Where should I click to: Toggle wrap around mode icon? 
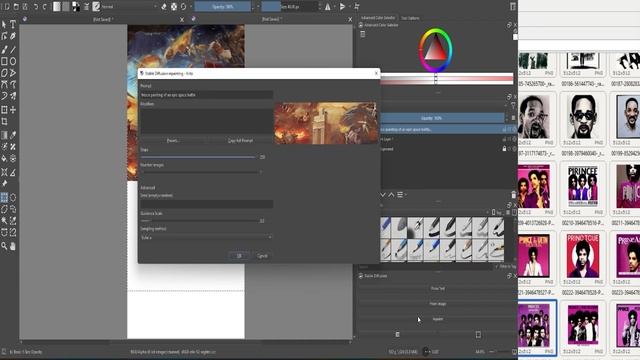(357, 7)
